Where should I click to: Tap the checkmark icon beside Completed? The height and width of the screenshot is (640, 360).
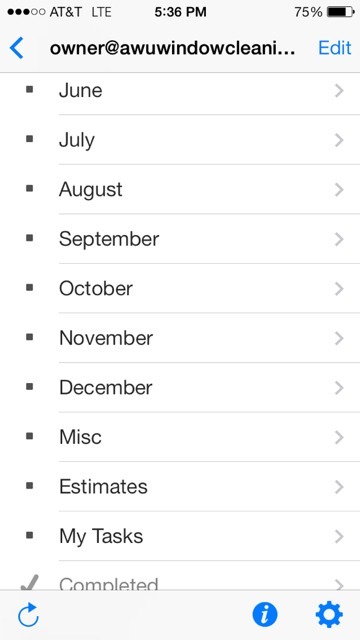[29, 583]
